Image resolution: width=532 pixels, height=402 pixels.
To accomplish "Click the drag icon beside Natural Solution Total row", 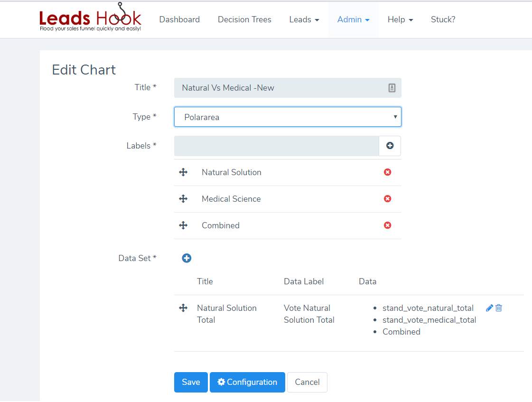I will point(184,308).
